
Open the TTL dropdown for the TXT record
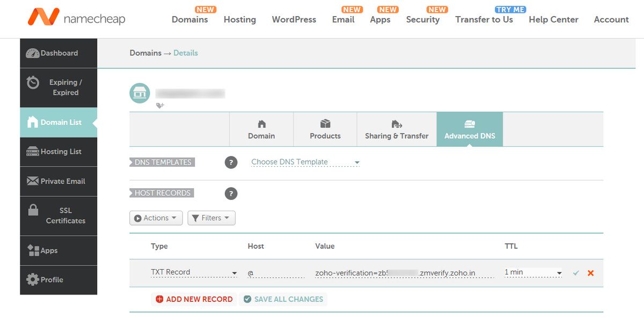(532, 272)
